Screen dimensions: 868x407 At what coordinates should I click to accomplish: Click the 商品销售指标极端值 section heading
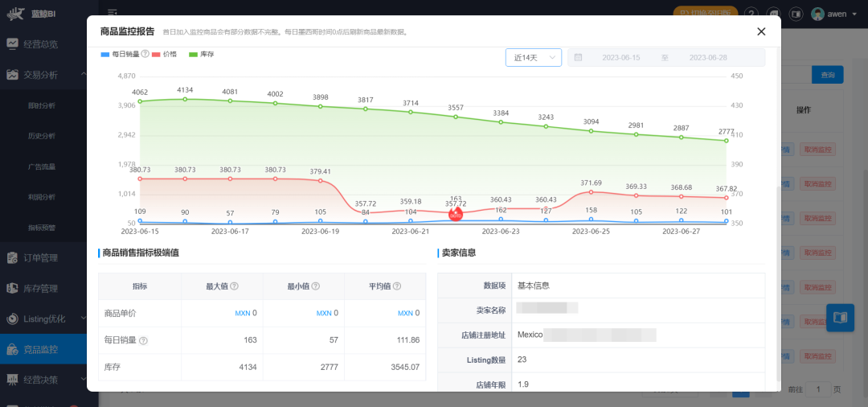pyautogui.click(x=141, y=253)
